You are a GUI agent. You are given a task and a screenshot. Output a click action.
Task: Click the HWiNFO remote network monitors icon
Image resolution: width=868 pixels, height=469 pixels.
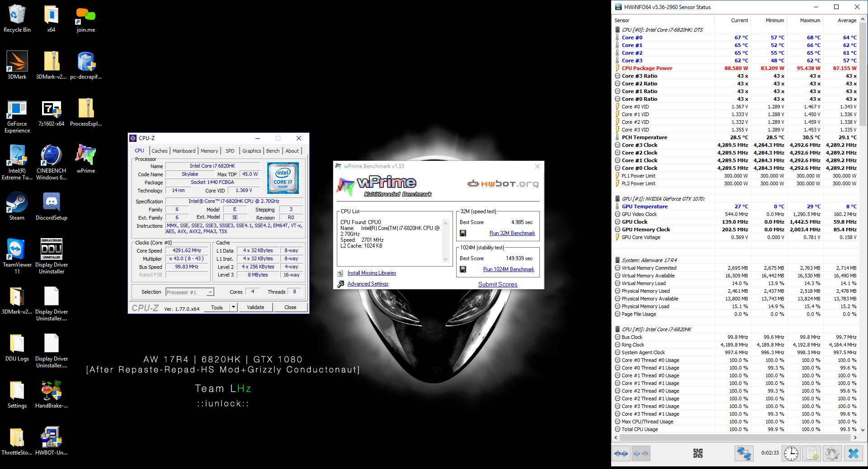[x=743, y=453]
